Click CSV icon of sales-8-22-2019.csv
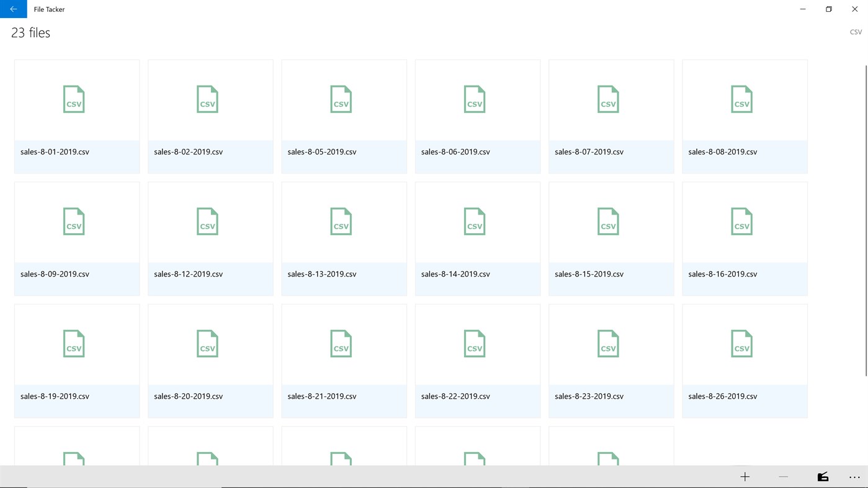Screen dimensions: 868x488 [475, 344]
